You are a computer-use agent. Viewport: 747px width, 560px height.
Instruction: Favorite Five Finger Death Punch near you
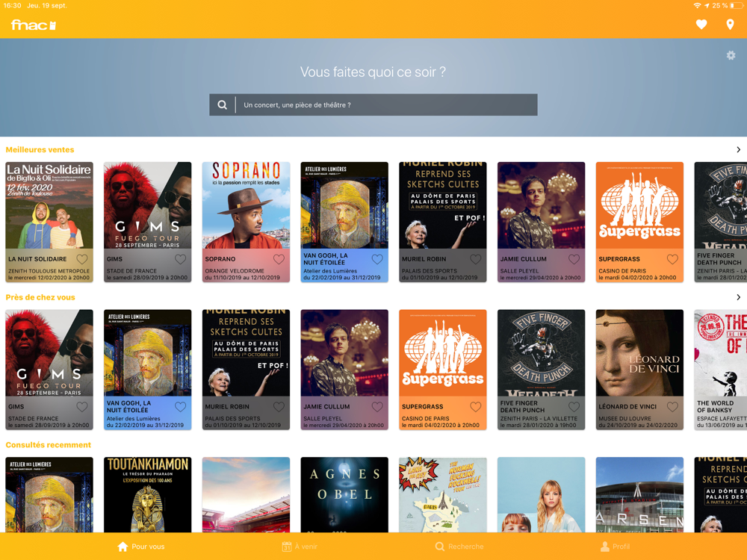pyautogui.click(x=574, y=407)
